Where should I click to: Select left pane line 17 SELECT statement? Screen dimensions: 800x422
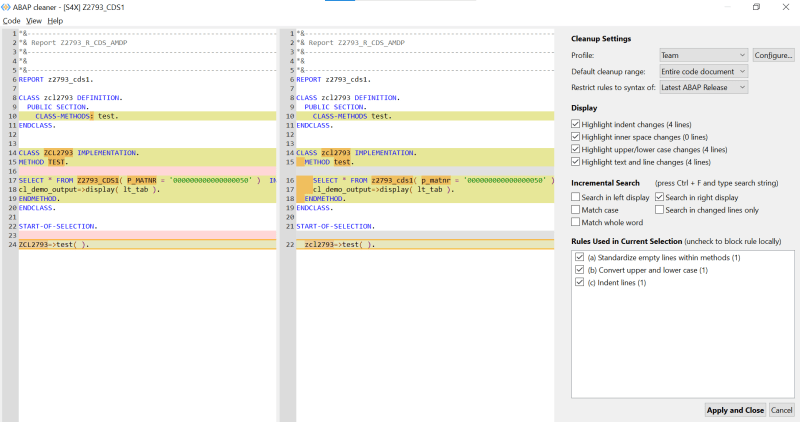[x=147, y=180]
